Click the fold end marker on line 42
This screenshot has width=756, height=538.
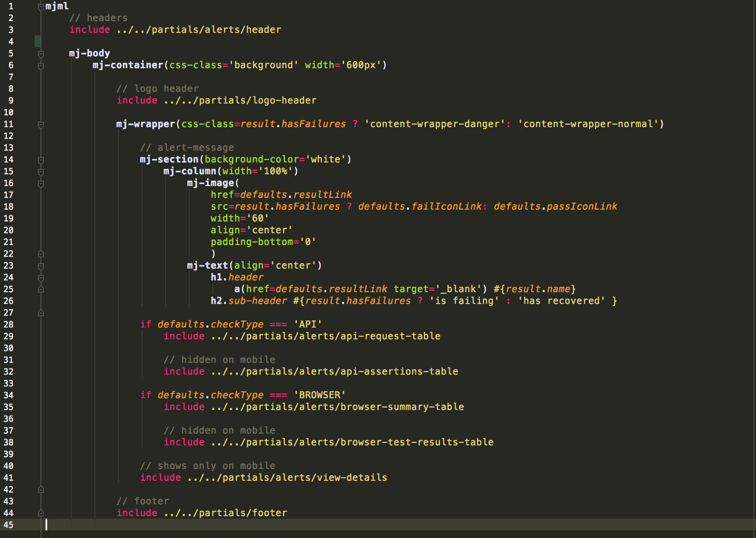[41, 490]
